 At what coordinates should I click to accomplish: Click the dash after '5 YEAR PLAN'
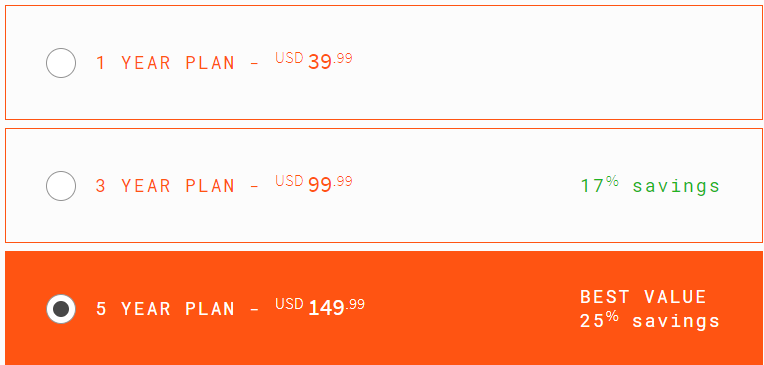(254, 310)
